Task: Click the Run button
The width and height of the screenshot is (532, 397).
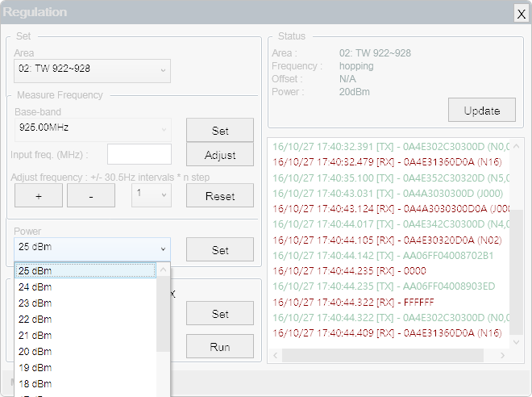Action: tap(220, 346)
